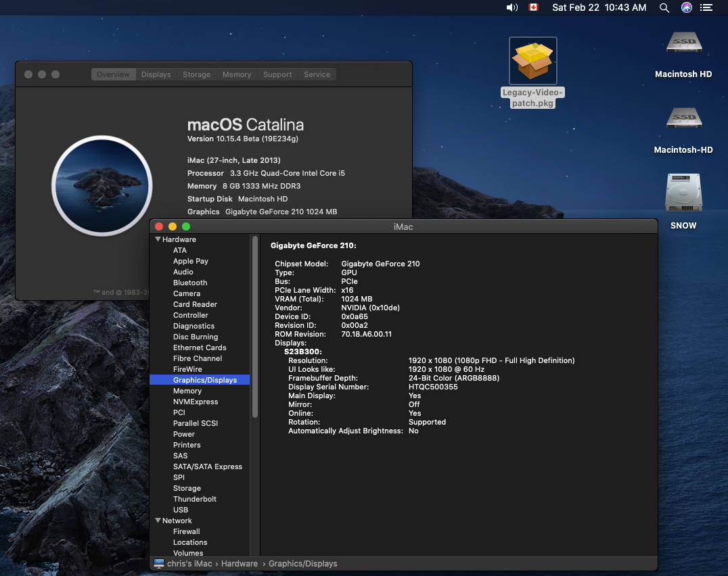
Task: Launch Siri from the menu bar
Action: [x=687, y=7]
